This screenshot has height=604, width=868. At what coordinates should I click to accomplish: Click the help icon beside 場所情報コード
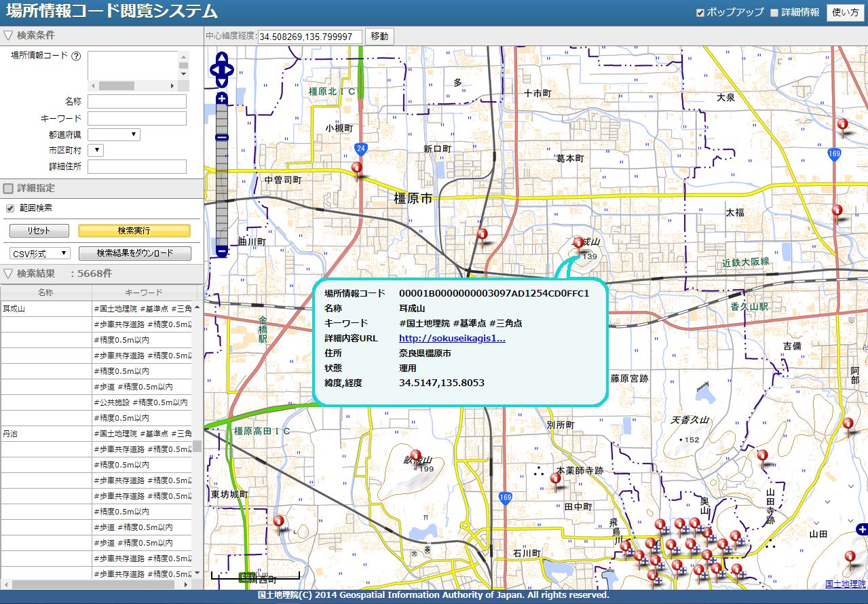[76, 56]
